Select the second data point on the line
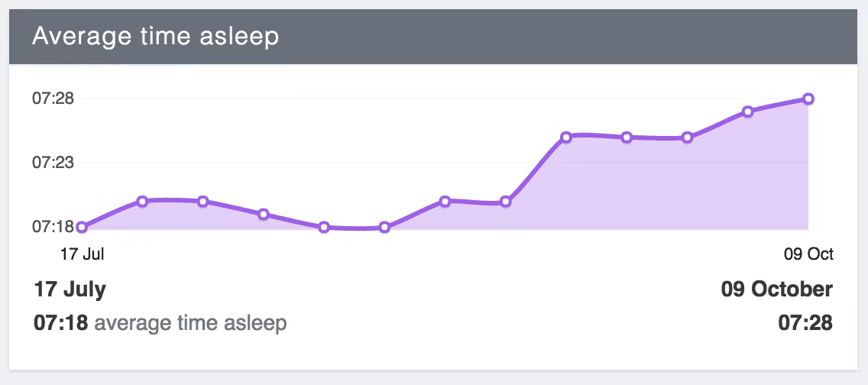This screenshot has width=868, height=385. 142,201
